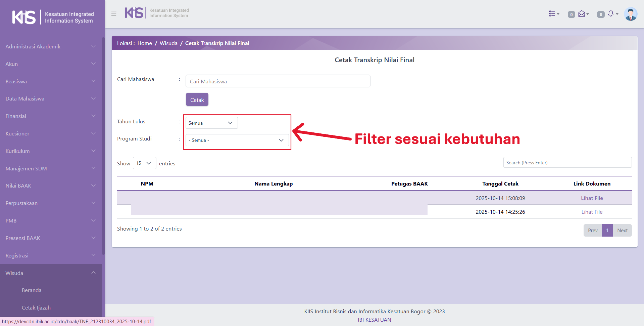
Task: Collapse the Wisuda menu chevron
Action: (93, 273)
